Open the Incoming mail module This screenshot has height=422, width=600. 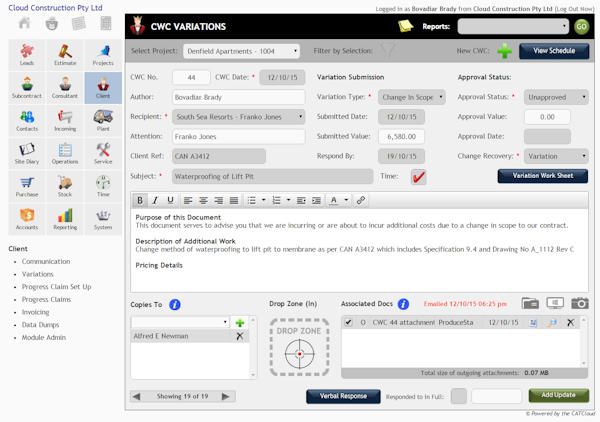click(65, 121)
